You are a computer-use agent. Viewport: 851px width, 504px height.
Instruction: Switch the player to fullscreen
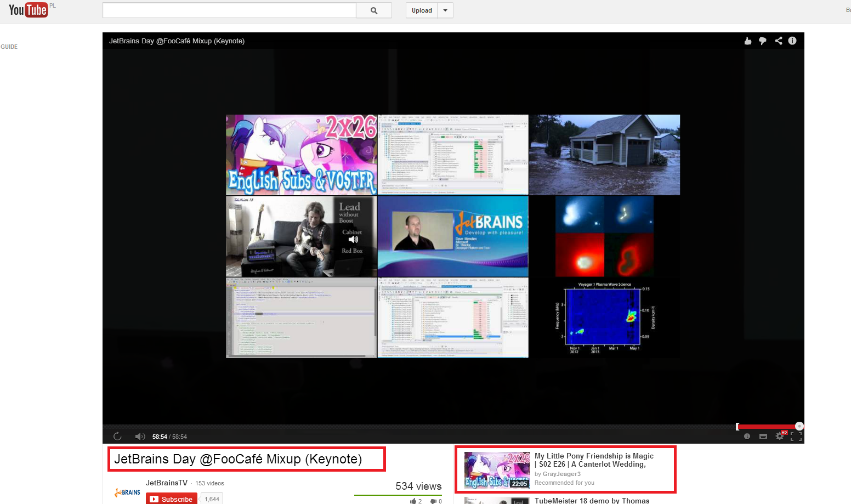(x=796, y=437)
